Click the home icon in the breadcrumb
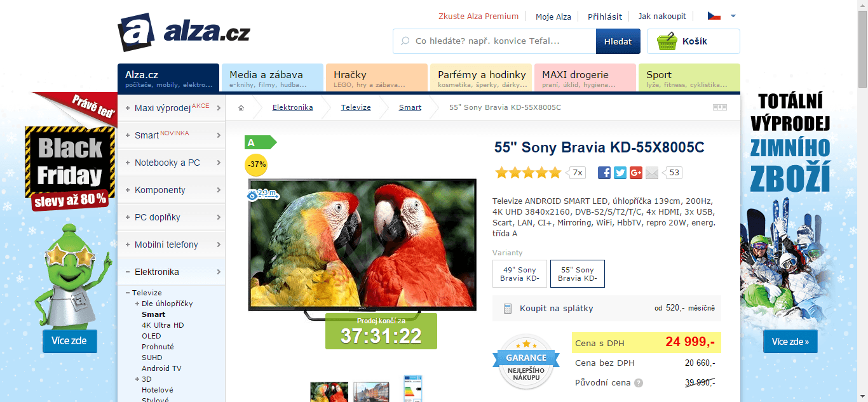 tap(241, 108)
